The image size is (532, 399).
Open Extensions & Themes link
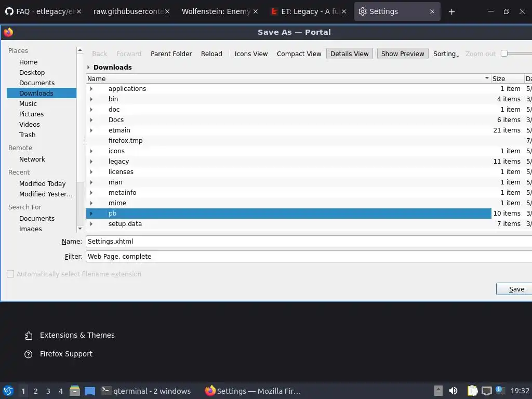(77, 335)
